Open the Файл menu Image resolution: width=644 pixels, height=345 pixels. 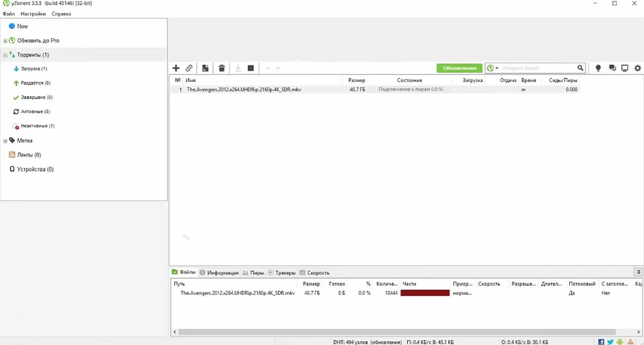(8, 14)
